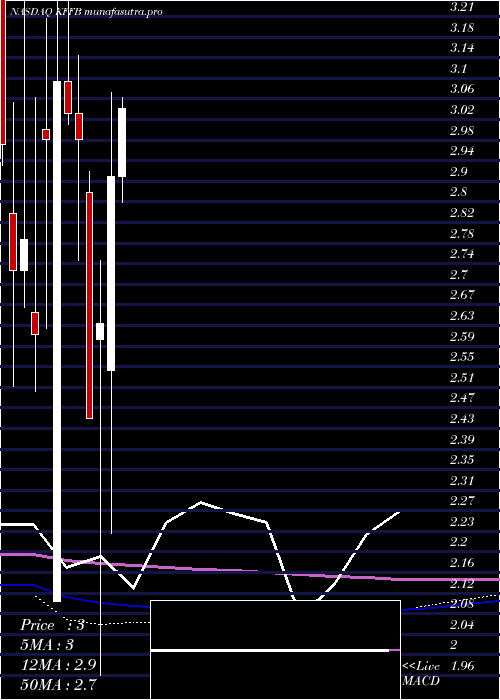This screenshot has height=700, width=500.
Task: Click the 2.63 price axis label
Action: pyautogui.click(x=462, y=316)
